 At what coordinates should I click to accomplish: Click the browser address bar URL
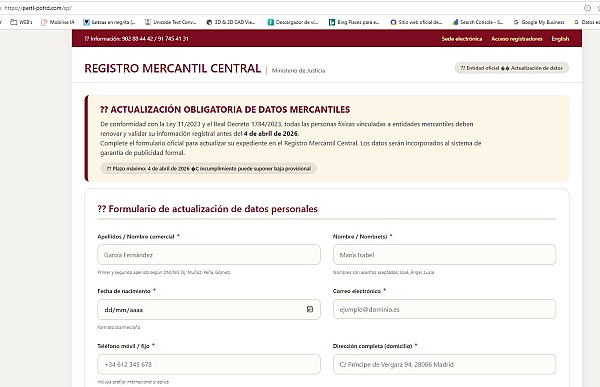[x=38, y=8]
